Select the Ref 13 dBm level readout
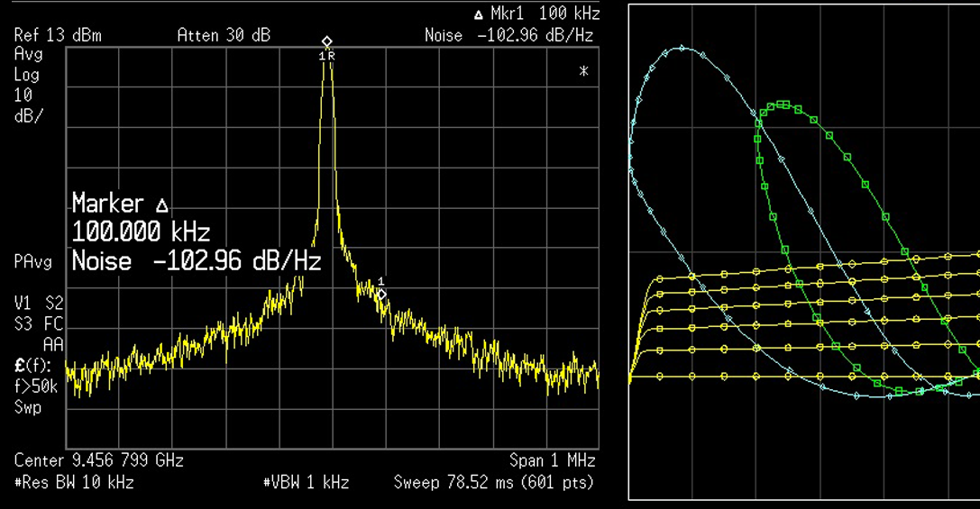 [58, 35]
